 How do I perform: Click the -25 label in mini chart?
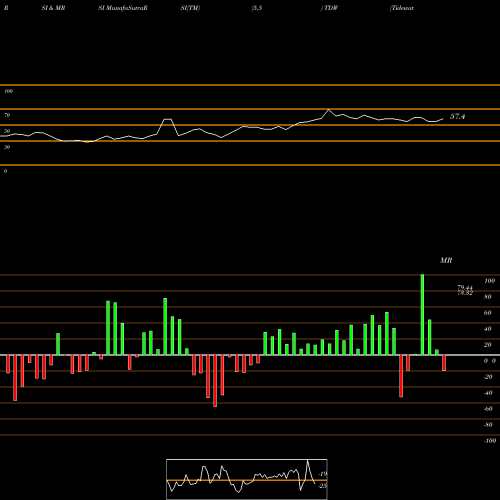323,486
